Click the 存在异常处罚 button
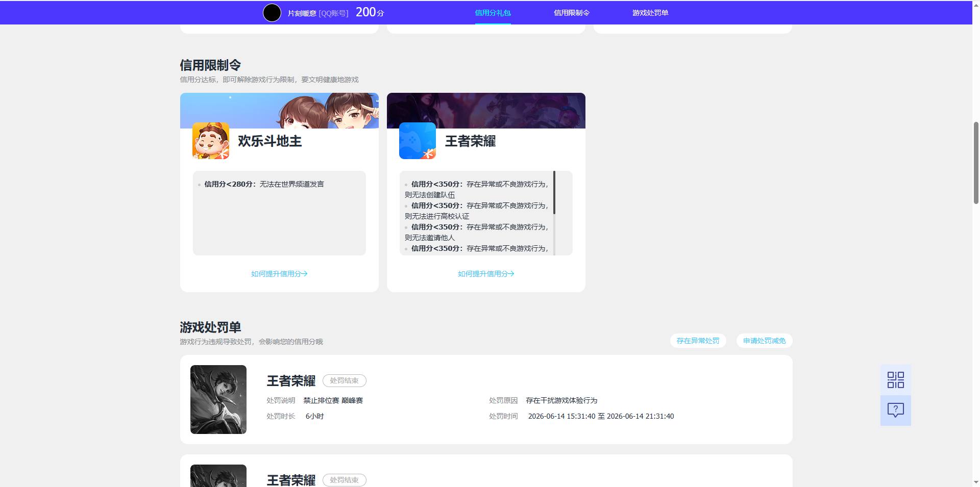This screenshot has height=487, width=980. (698, 341)
